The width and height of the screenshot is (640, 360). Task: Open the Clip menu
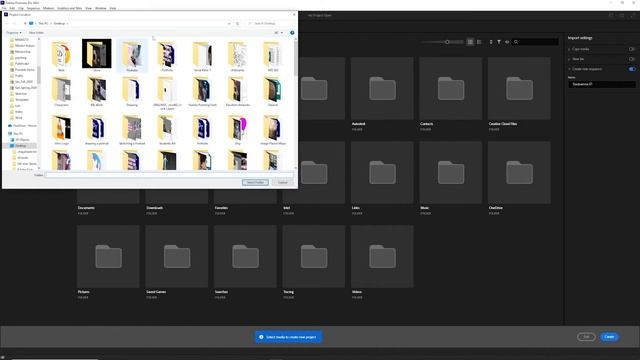[21, 8]
